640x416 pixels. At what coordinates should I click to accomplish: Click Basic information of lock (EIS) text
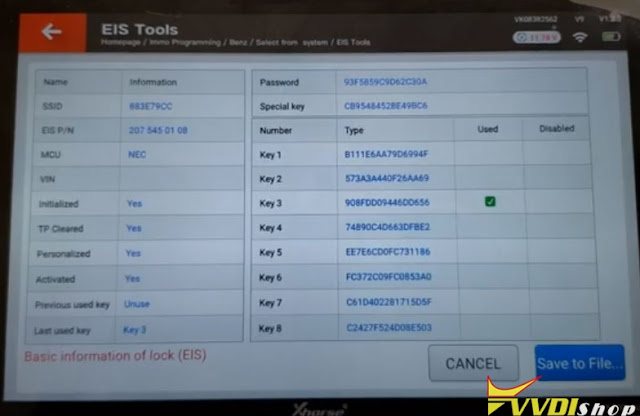click(115, 356)
